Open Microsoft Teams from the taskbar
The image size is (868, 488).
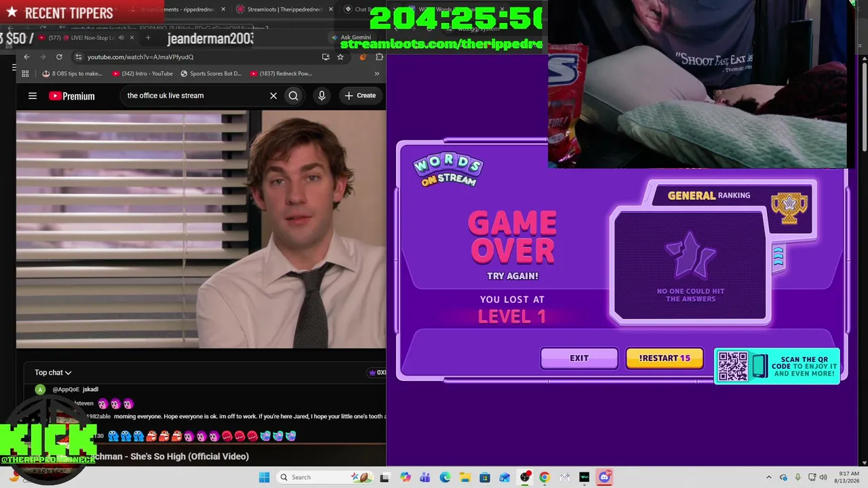[425, 477]
